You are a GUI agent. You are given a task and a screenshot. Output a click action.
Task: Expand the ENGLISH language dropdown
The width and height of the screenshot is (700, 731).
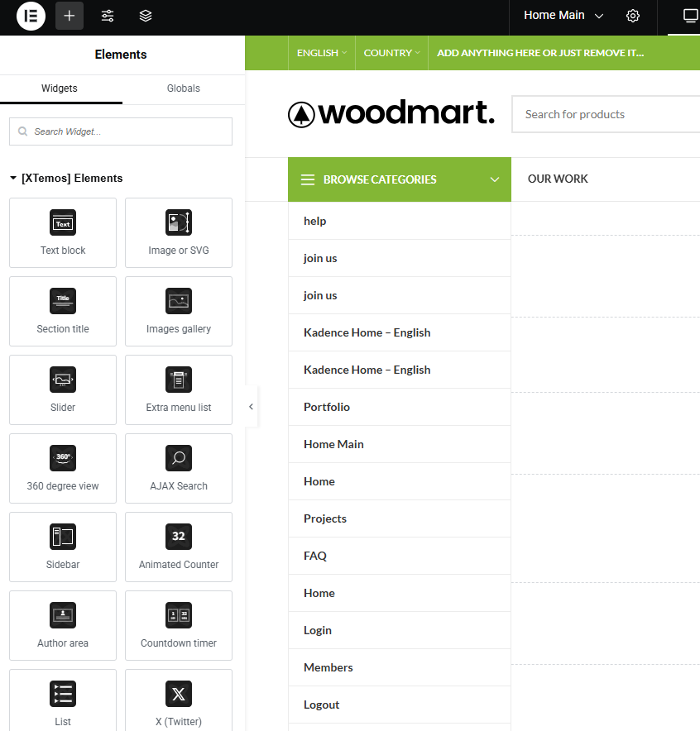[x=321, y=53]
